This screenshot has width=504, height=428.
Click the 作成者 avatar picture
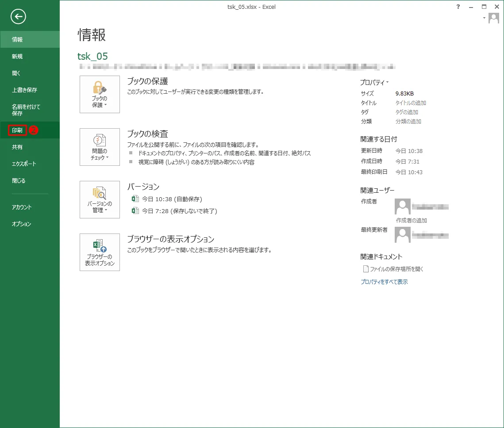pyautogui.click(x=402, y=206)
